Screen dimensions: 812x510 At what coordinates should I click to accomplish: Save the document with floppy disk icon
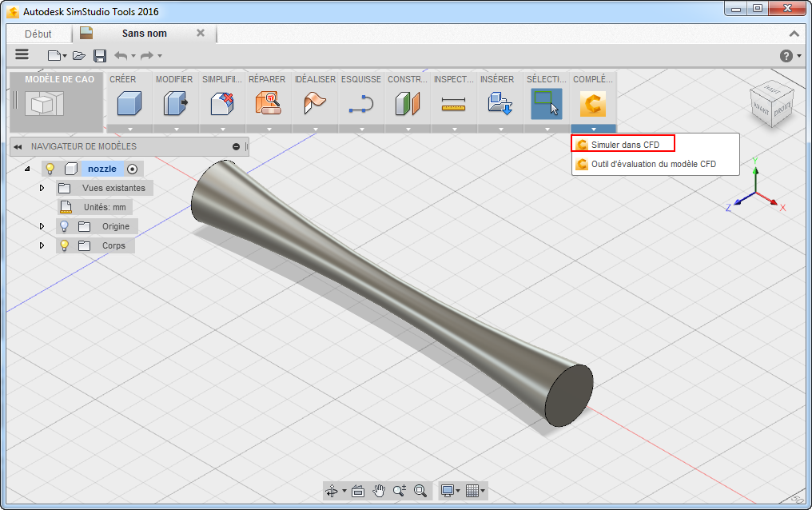click(100, 55)
